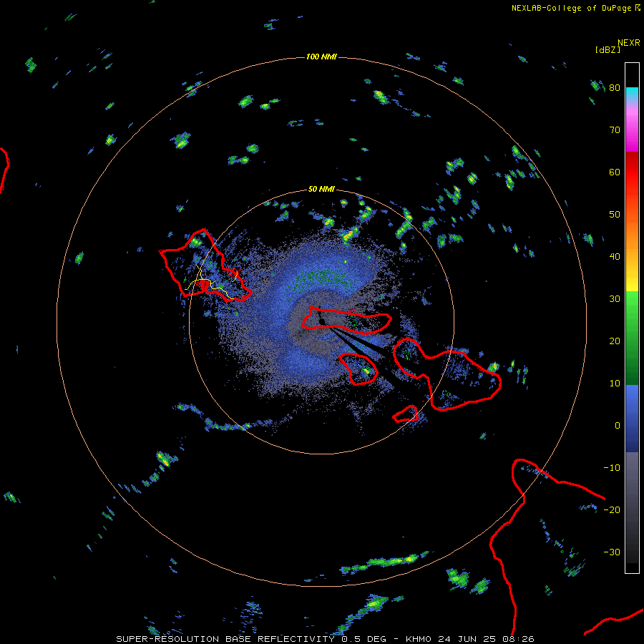Click the 20 value on dBZ scale
Image resolution: width=644 pixels, height=644 pixels.
click(615, 341)
